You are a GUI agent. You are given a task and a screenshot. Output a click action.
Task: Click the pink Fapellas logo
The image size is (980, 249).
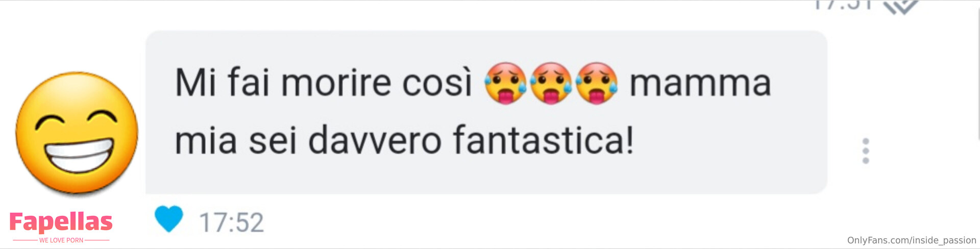(x=61, y=222)
